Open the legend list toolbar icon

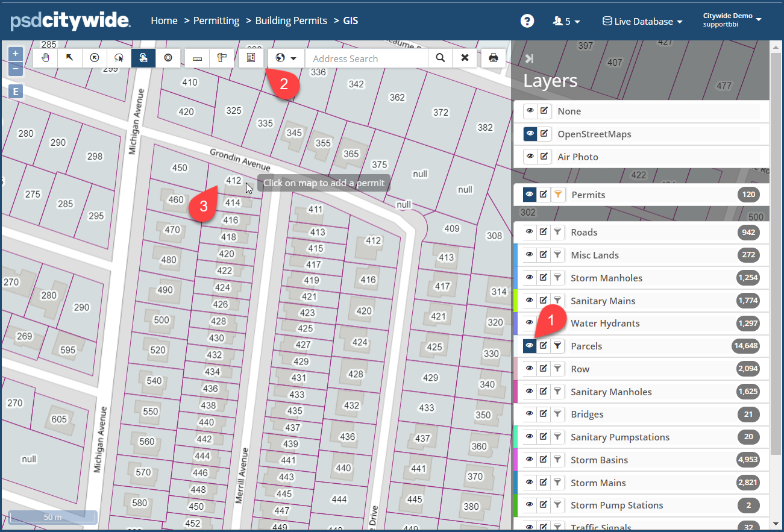coord(251,58)
